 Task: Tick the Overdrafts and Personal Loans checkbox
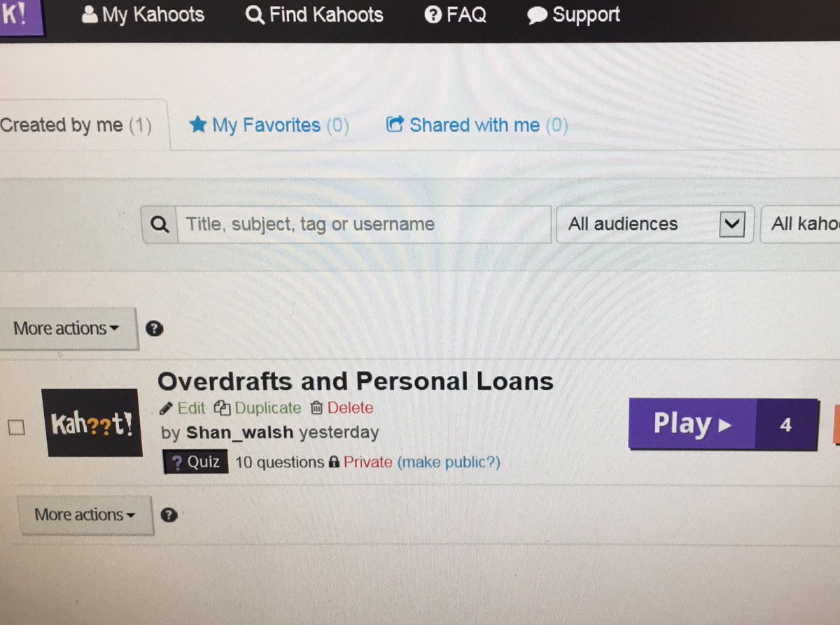click(15, 428)
